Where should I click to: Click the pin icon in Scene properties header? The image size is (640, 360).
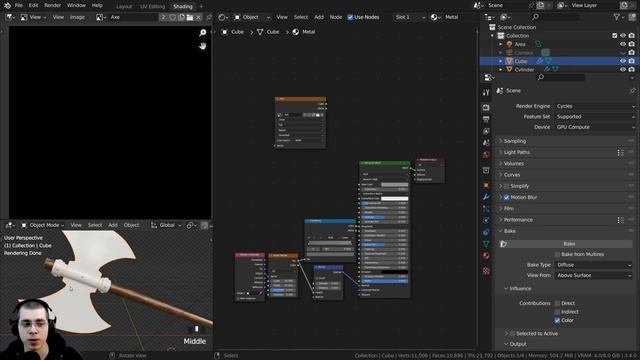point(632,91)
